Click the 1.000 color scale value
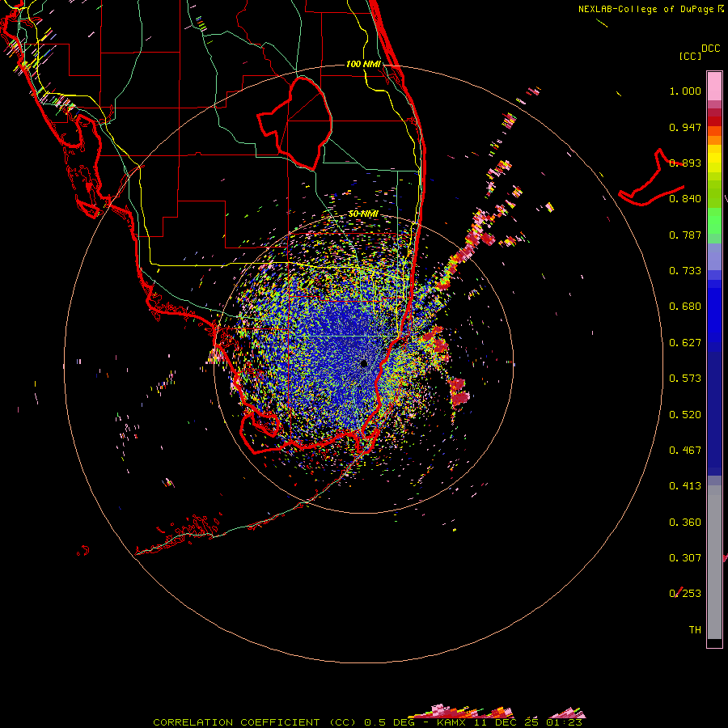 click(685, 91)
